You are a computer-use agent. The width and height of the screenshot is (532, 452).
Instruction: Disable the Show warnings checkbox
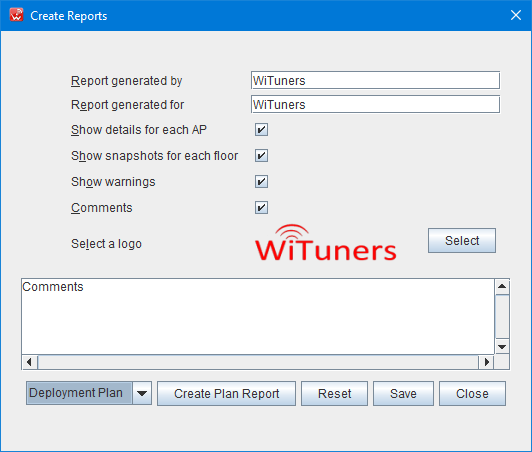pos(261,182)
